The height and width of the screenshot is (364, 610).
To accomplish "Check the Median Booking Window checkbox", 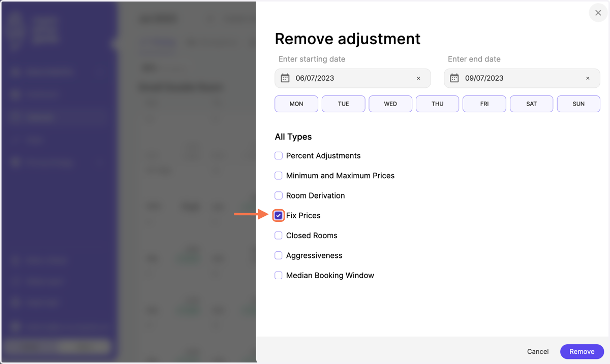I will click(x=279, y=276).
